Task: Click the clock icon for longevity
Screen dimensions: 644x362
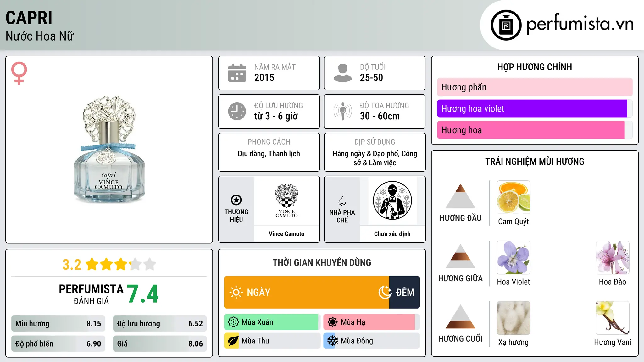Action: tap(237, 111)
